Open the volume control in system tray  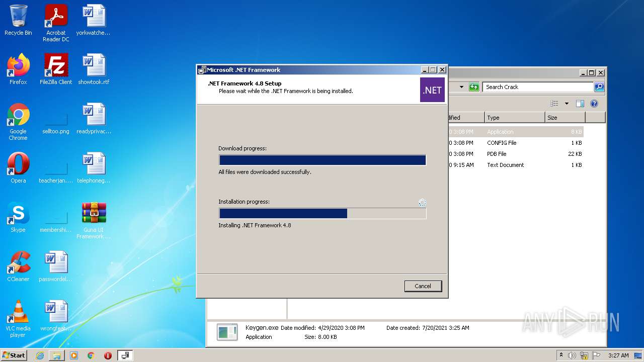[572, 355]
